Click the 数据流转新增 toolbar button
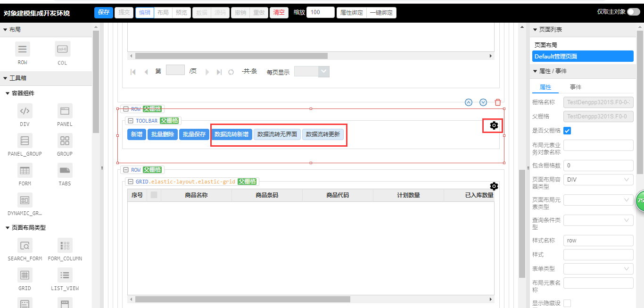Screen dimensions: 644x308 click(x=231, y=134)
